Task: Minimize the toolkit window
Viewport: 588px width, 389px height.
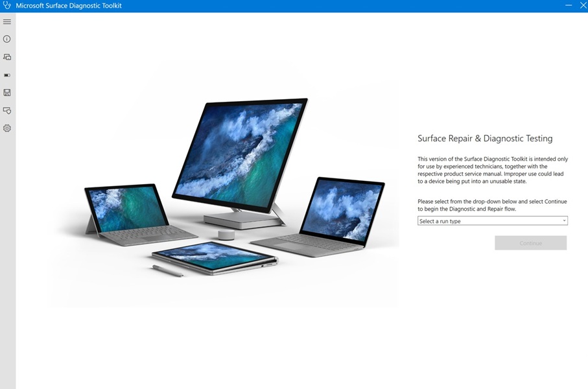Action: [568, 6]
